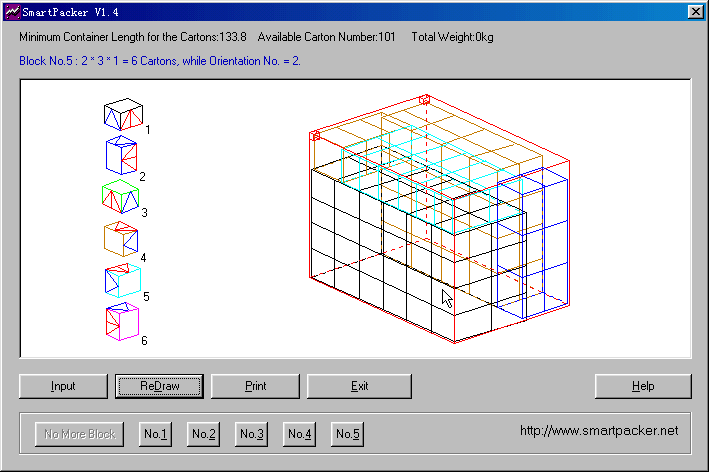Show block No.1

(x=155, y=434)
